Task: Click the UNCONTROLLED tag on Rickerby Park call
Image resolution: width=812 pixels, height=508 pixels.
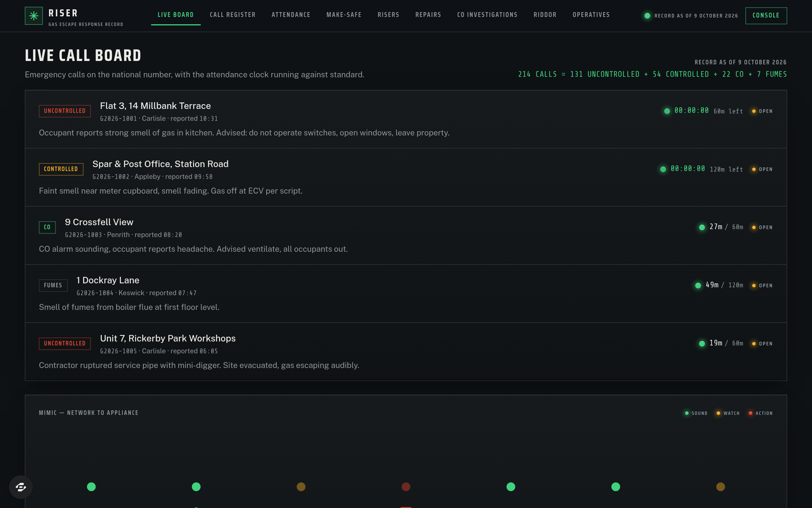Action: pyautogui.click(x=65, y=343)
